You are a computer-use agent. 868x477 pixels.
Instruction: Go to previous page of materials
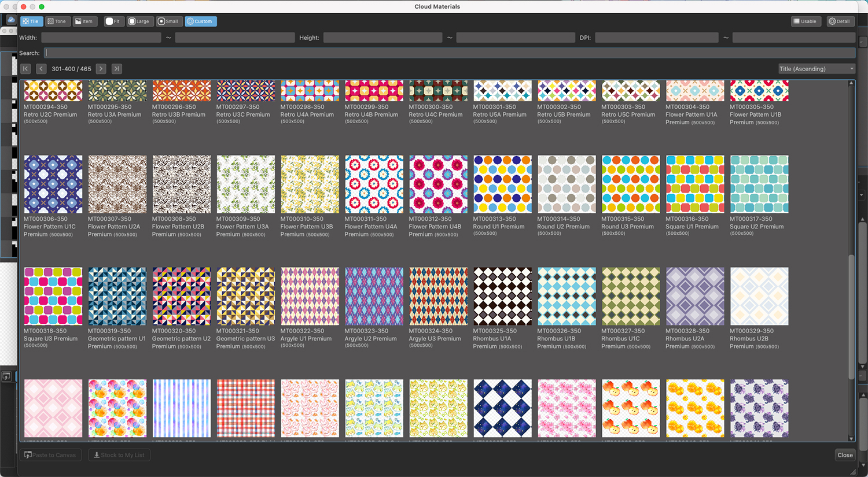pos(41,69)
